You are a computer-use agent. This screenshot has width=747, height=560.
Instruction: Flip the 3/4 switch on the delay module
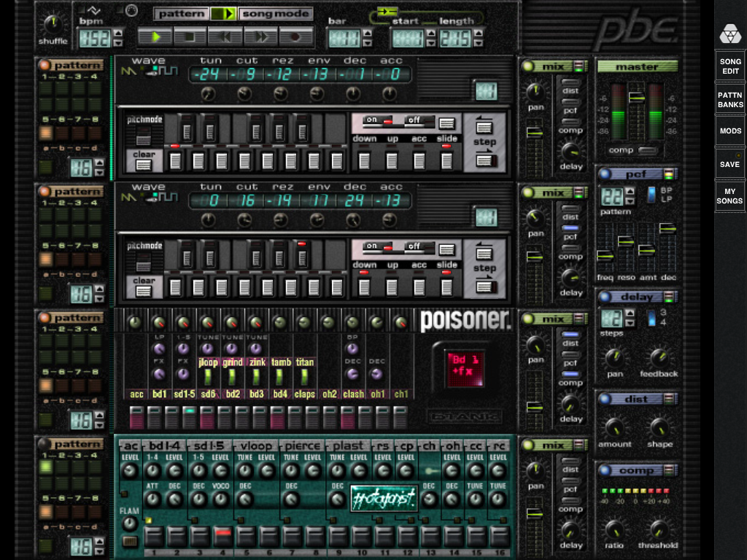point(651,318)
